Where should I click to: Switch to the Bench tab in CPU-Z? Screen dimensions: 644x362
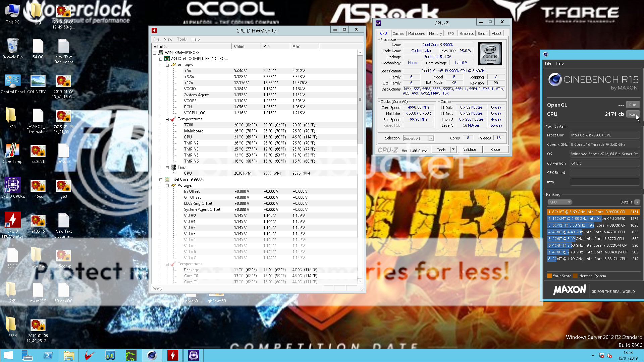point(482,34)
